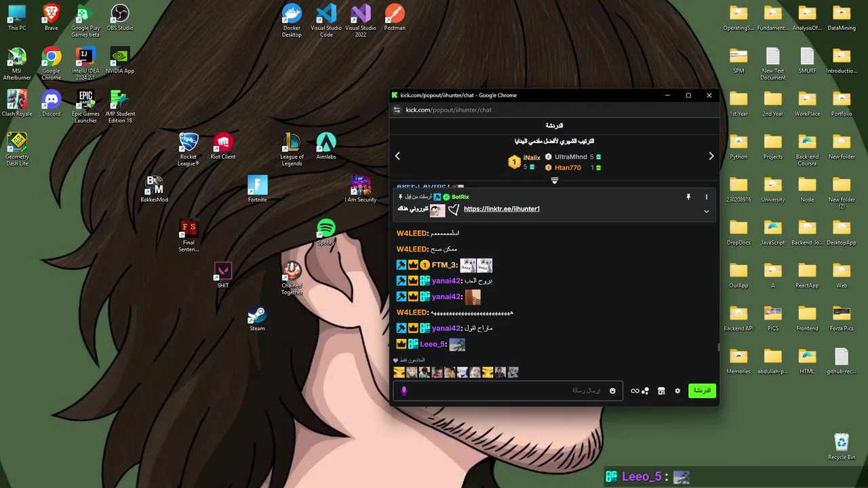Screen dimensions: 868x488
Task: Open the linktr.ee/iihunter1 link
Action: 502,209
